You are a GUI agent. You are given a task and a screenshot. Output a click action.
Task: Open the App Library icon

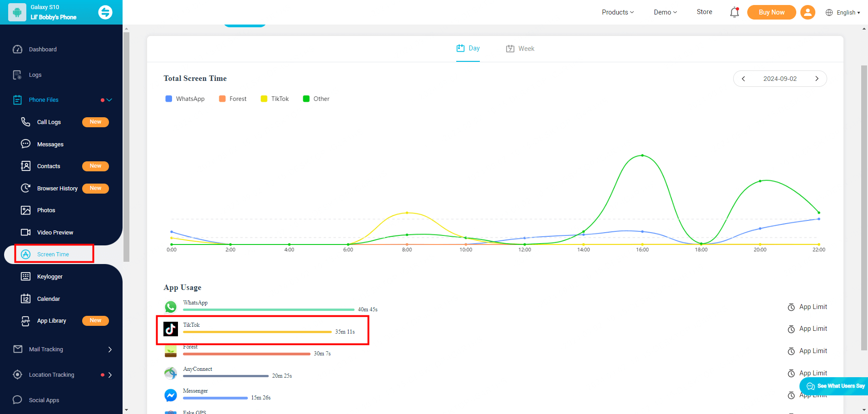point(26,321)
